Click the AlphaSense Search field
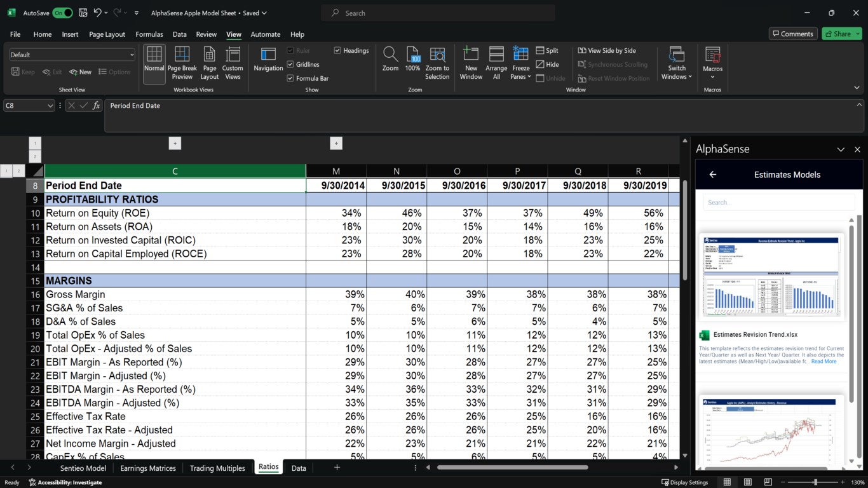Image resolution: width=868 pixels, height=488 pixels. (779, 203)
